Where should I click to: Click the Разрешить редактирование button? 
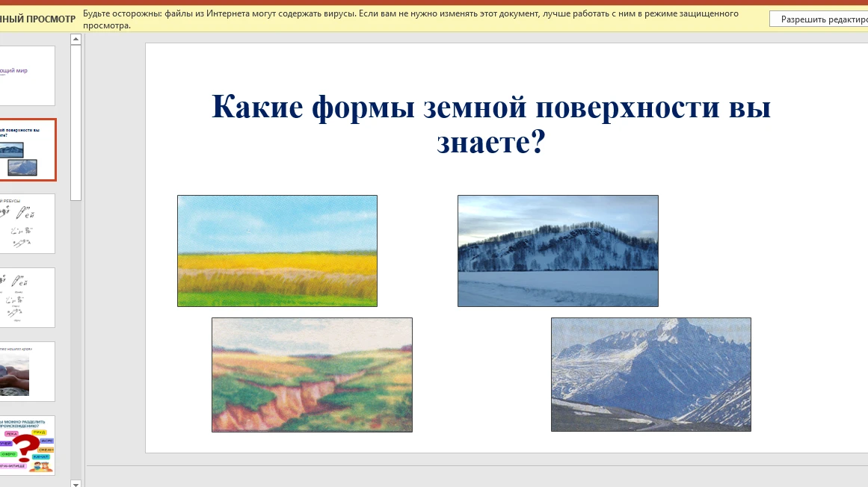point(819,19)
